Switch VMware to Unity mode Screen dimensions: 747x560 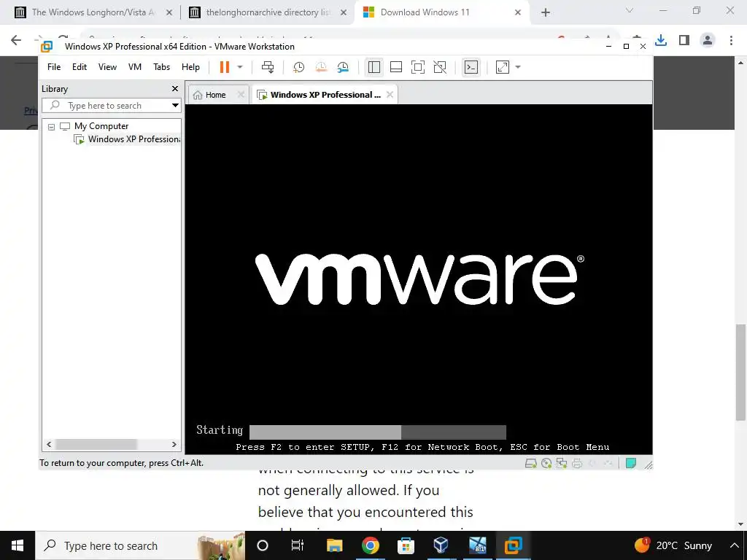click(440, 67)
